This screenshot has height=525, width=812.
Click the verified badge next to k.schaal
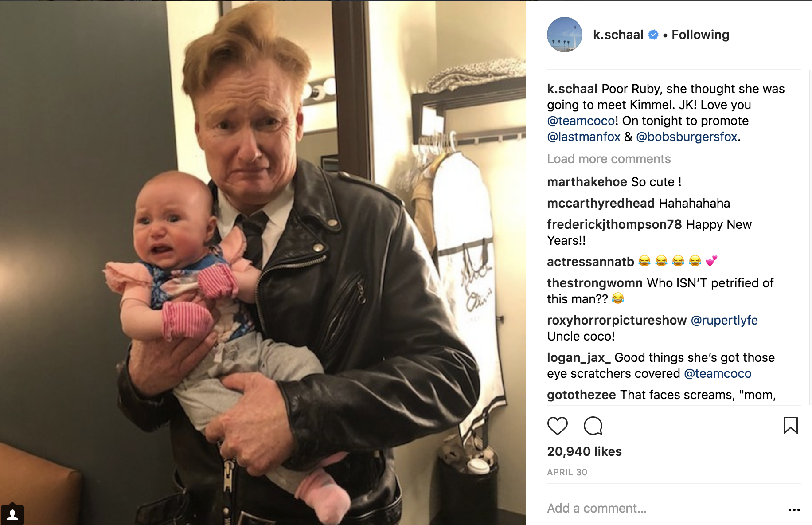tap(653, 35)
